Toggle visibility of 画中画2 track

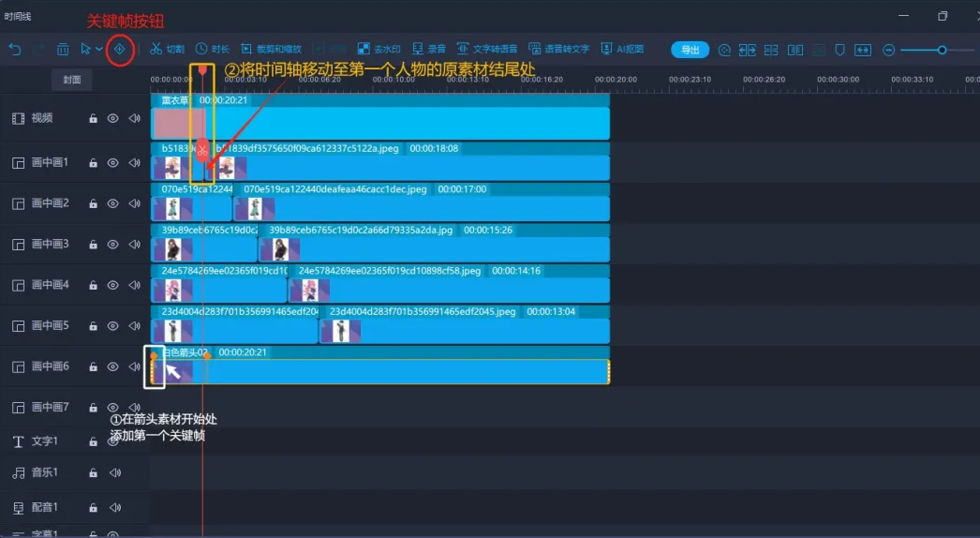point(113,203)
